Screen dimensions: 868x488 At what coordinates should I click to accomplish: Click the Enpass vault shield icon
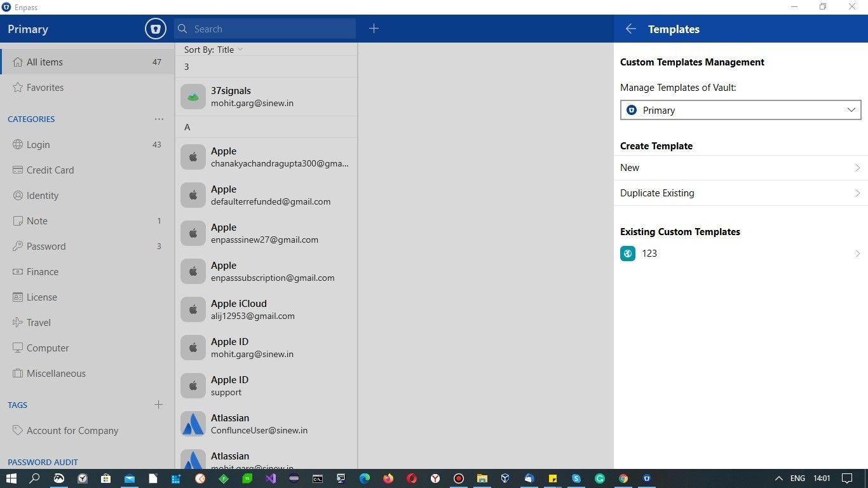(156, 29)
